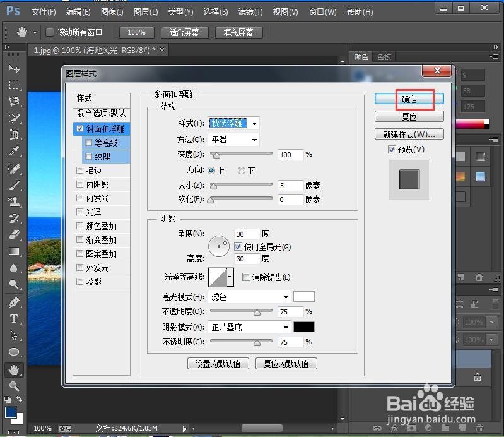Enable 消除锯齿 checkbox
Viewport: 504px width, 437px height.
click(x=246, y=277)
